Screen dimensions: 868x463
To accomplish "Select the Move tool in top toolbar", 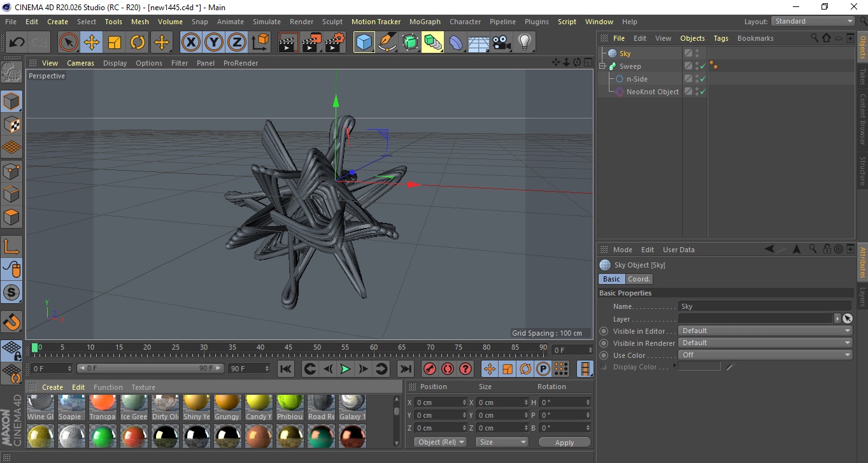I will (92, 43).
